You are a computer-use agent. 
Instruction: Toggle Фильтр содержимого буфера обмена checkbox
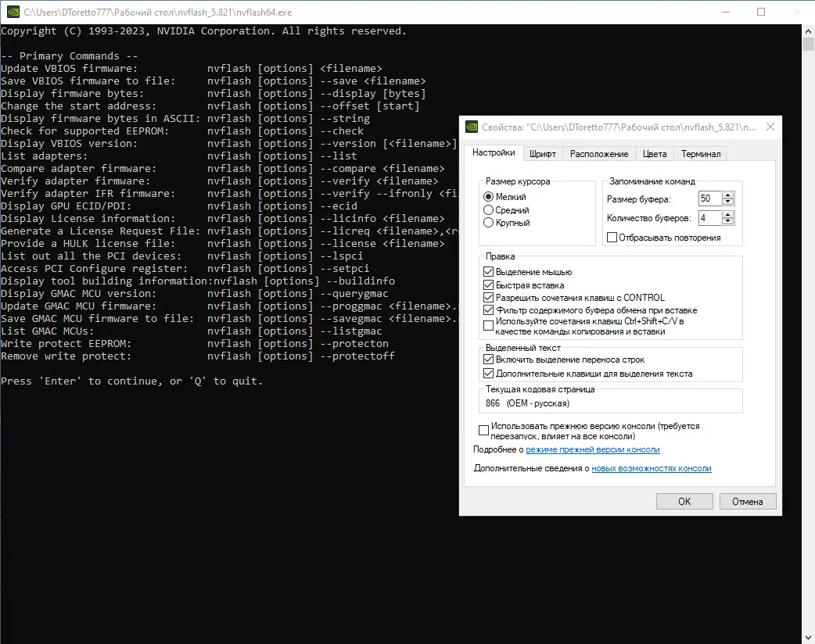pyautogui.click(x=488, y=310)
